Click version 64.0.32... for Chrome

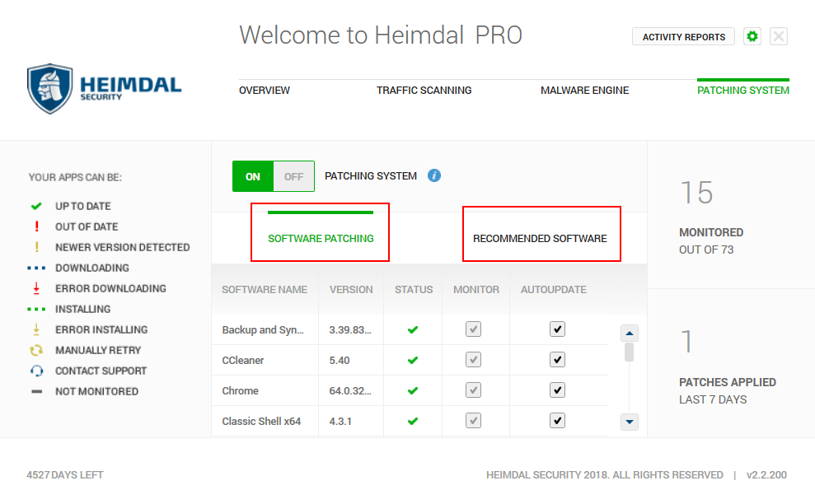tap(350, 390)
